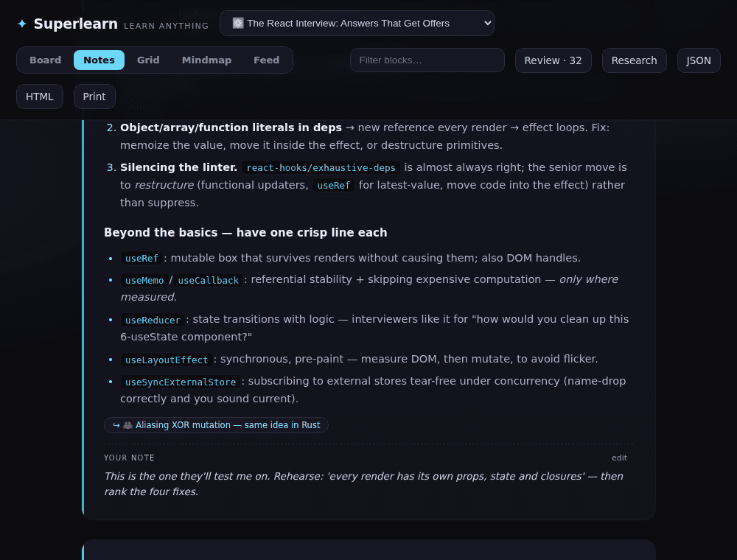This screenshot has height=560, width=737.
Task: Open the Mindmap view tab
Action: [206, 60]
